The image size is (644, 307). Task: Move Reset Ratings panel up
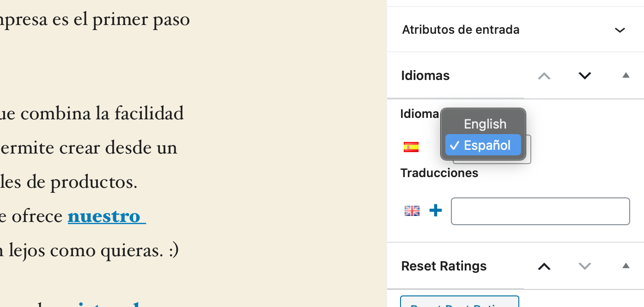[x=544, y=266]
